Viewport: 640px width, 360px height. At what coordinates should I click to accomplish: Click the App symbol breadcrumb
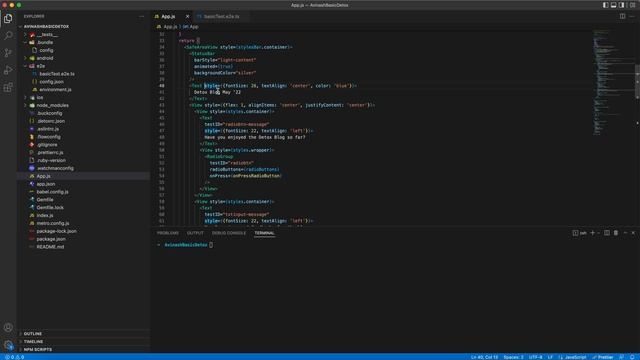(191, 27)
